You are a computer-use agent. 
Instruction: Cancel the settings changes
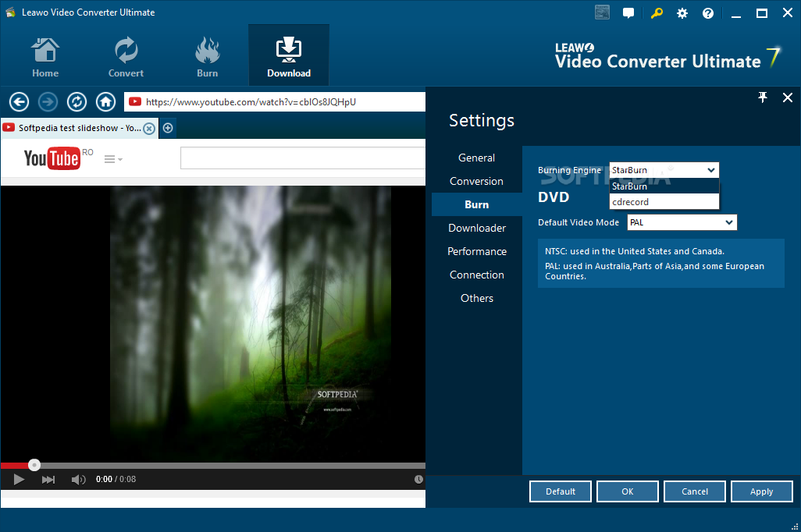(695, 491)
